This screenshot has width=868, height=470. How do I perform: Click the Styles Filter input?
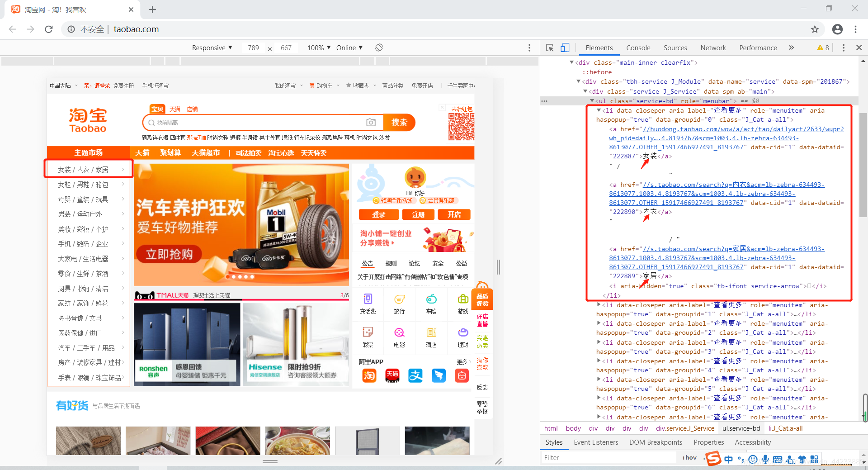608,458
